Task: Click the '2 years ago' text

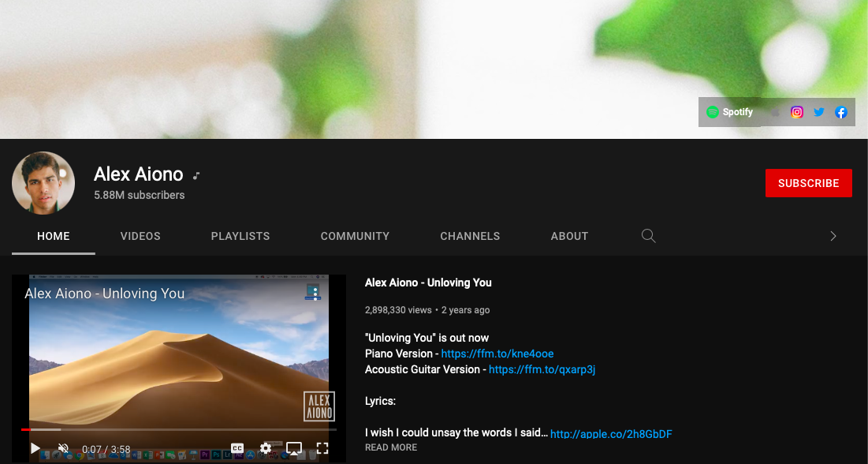Action: 466,310
